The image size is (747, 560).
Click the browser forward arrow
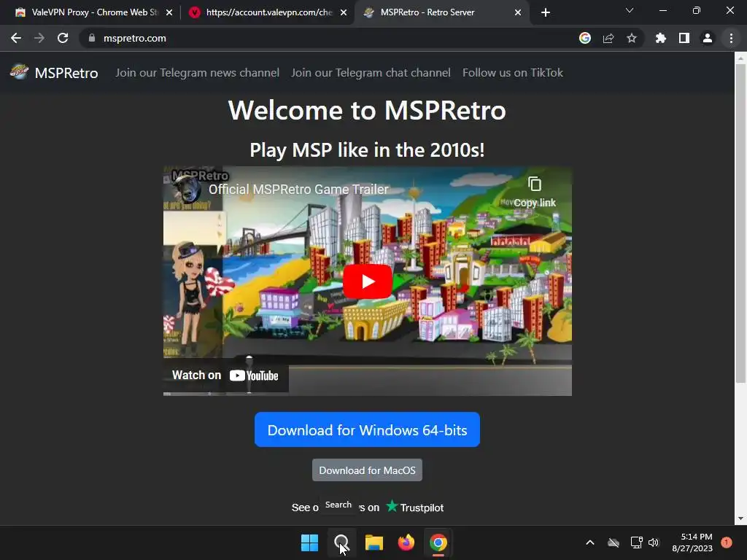pos(39,38)
